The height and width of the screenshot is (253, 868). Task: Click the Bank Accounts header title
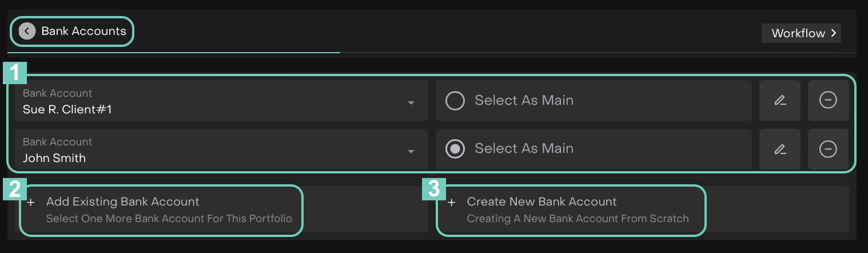[x=83, y=31]
